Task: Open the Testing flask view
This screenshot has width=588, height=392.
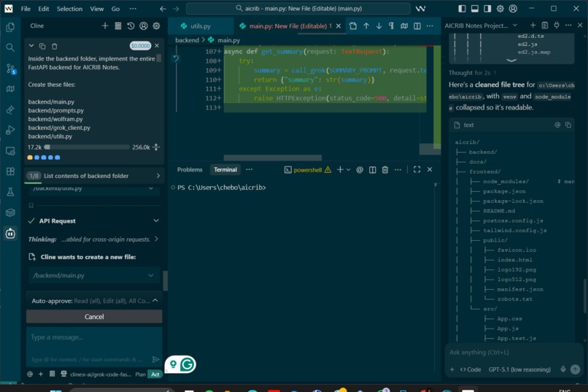Action: (x=10, y=192)
